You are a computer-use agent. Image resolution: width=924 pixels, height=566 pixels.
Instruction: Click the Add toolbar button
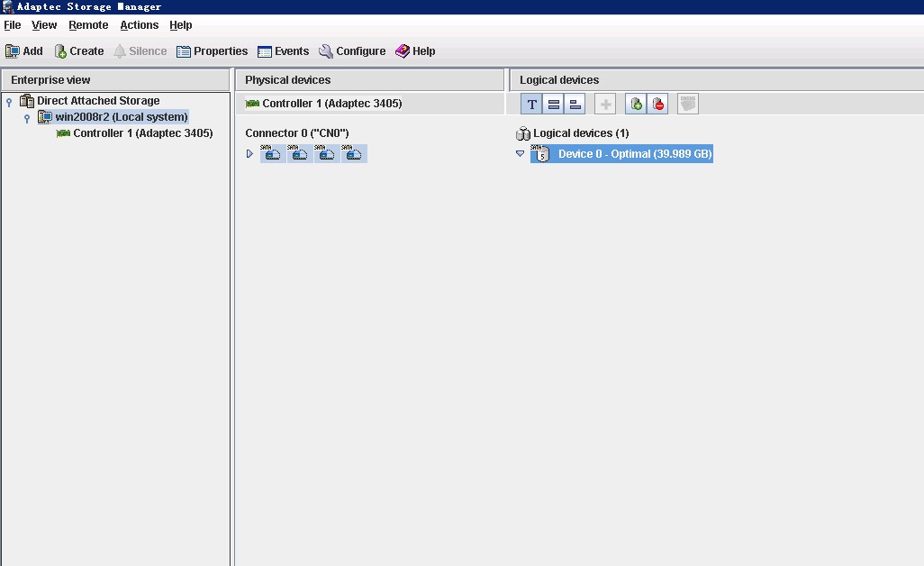coord(24,51)
